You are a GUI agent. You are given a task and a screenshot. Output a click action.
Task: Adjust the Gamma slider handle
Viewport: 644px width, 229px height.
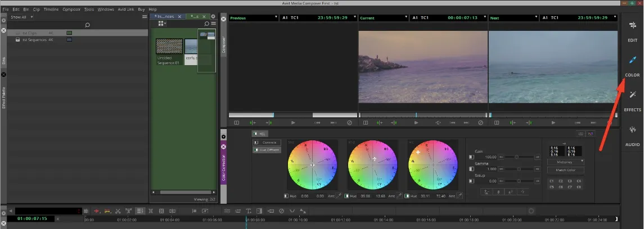point(519,169)
